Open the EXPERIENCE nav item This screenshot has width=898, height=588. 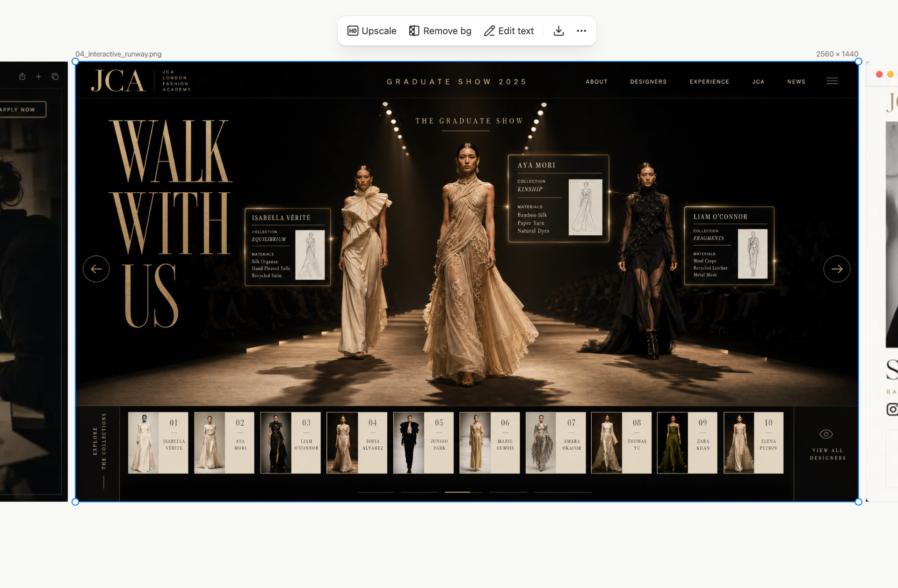(x=709, y=81)
